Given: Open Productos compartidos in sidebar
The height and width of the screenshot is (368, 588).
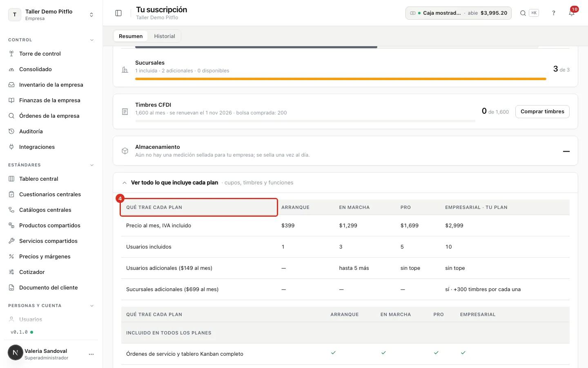Looking at the screenshot, I should [x=49, y=225].
